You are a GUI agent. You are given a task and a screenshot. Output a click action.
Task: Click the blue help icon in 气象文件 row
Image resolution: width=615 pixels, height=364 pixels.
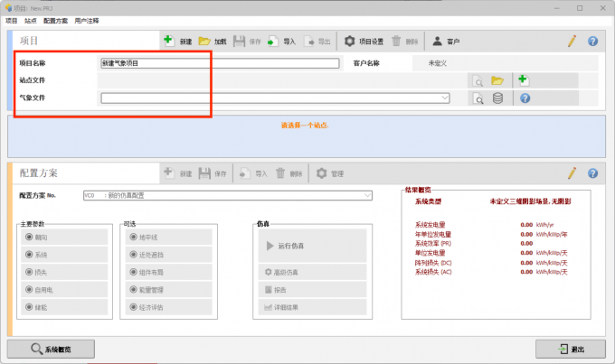[525, 98]
